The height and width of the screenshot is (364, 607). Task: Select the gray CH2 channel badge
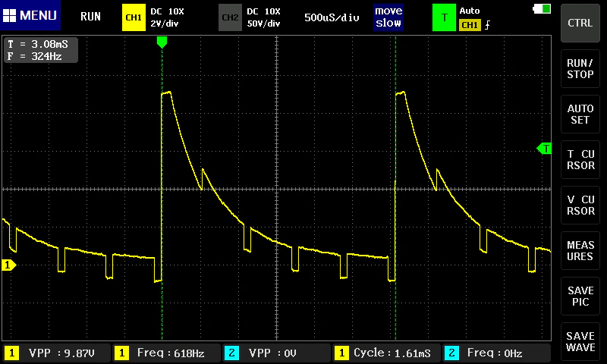pos(230,17)
